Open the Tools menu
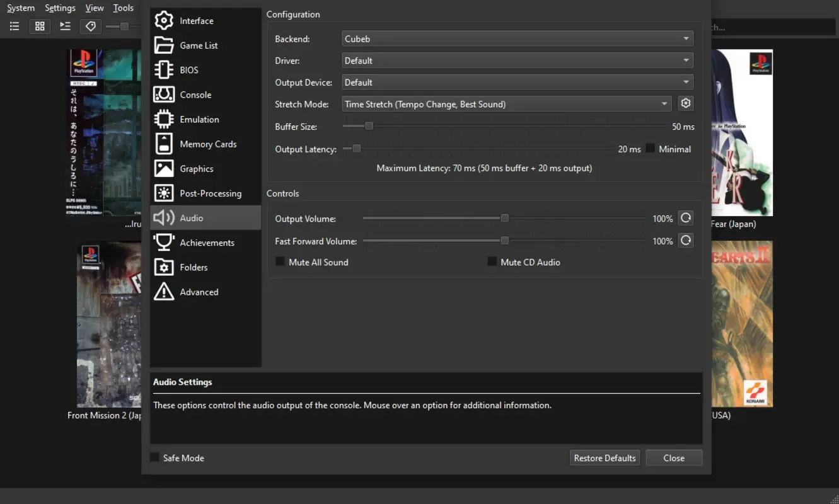 [x=123, y=8]
